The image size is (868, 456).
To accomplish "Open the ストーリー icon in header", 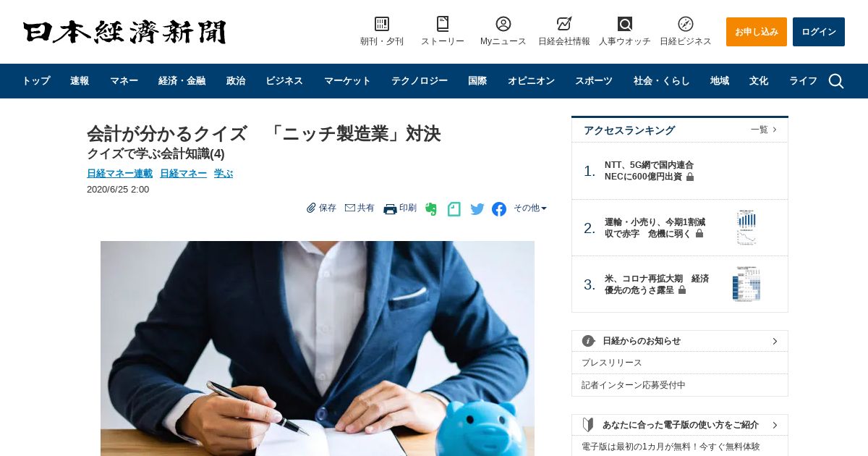I will point(443,24).
